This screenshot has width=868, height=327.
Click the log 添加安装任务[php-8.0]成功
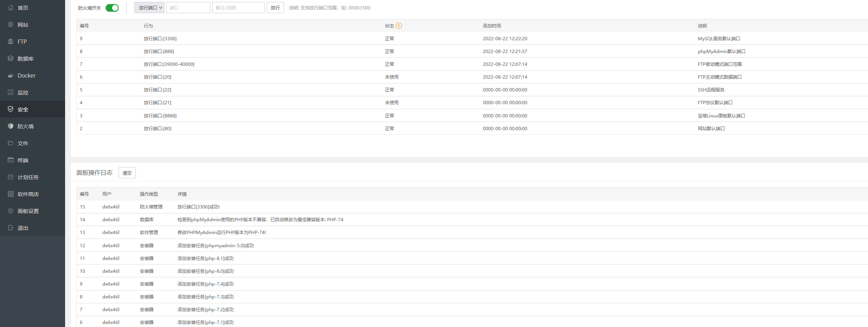point(205,271)
